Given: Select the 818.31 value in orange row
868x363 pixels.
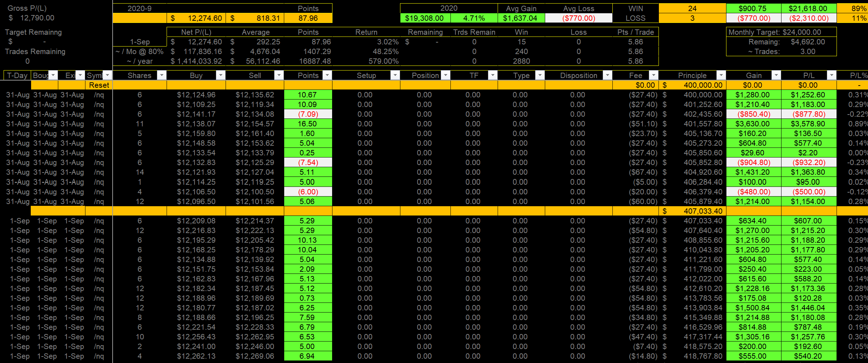Looking at the screenshot, I should tap(255, 18).
